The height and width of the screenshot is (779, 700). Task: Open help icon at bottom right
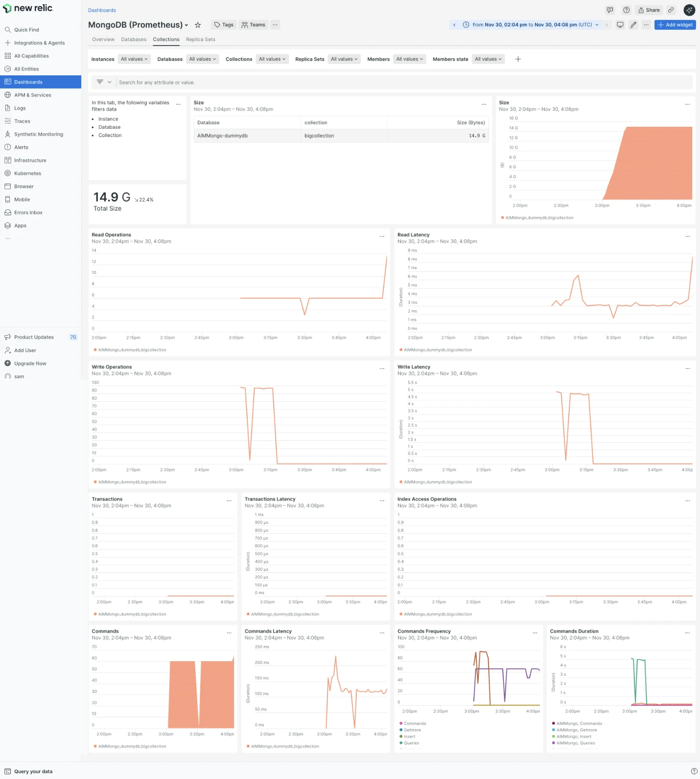(x=694, y=771)
